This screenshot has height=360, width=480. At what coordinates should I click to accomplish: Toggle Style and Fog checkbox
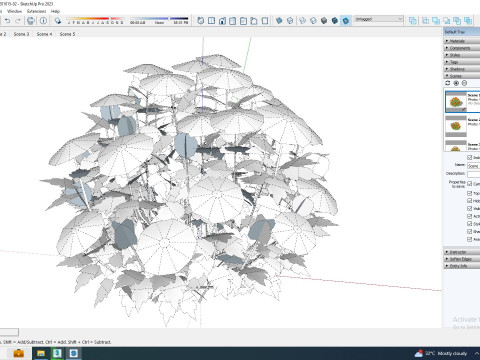tap(470, 224)
